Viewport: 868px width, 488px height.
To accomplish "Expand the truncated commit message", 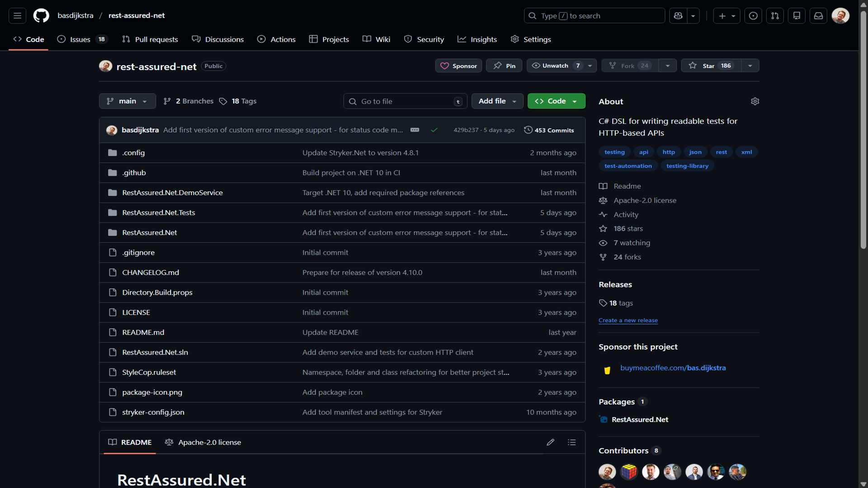I will click(415, 130).
